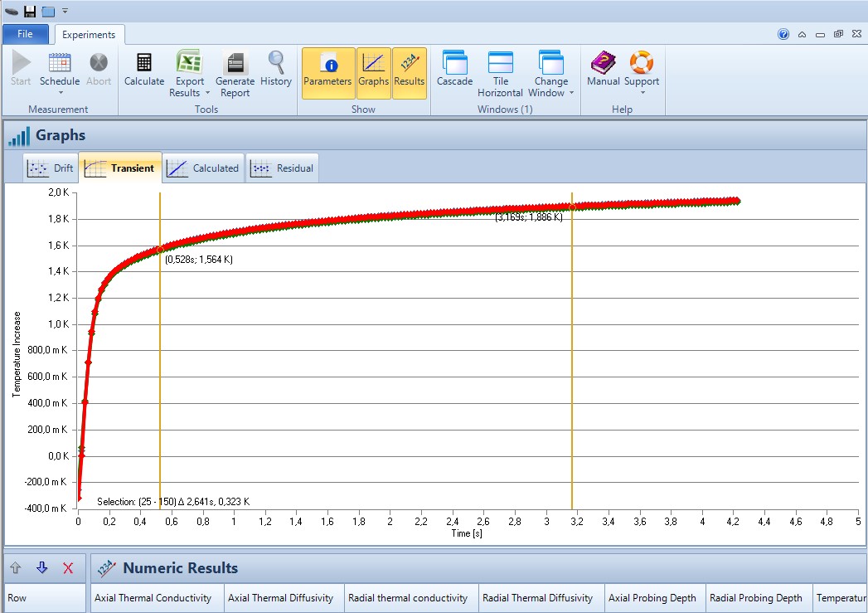The width and height of the screenshot is (868, 613).
Task: Open the Generate Report tool
Action: click(235, 75)
